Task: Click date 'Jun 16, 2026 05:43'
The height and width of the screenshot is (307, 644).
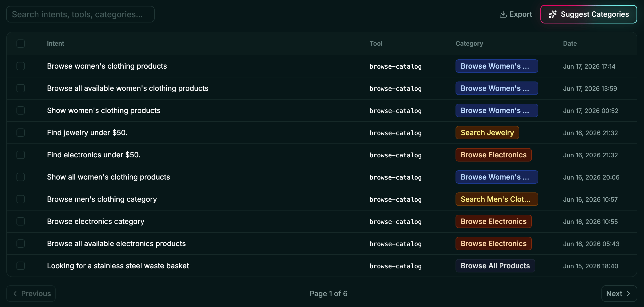Action: 591,244
